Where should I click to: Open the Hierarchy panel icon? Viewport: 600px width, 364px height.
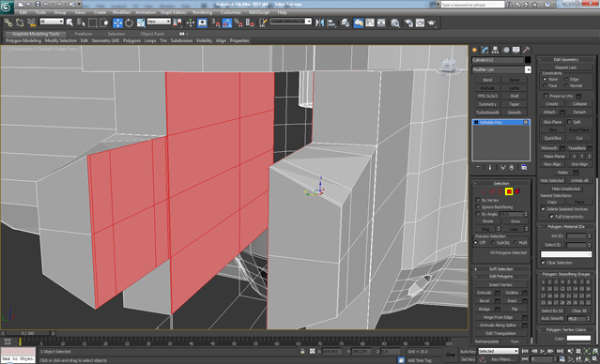tap(496, 50)
